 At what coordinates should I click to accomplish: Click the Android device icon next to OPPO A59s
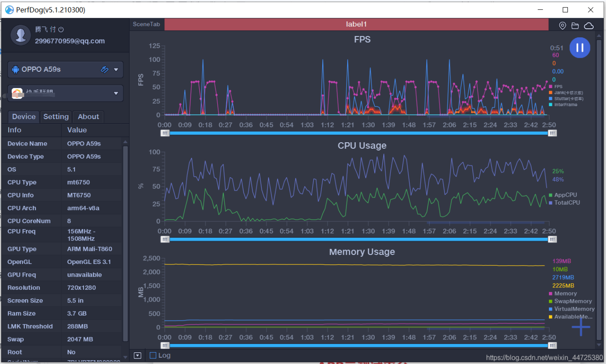(16, 69)
